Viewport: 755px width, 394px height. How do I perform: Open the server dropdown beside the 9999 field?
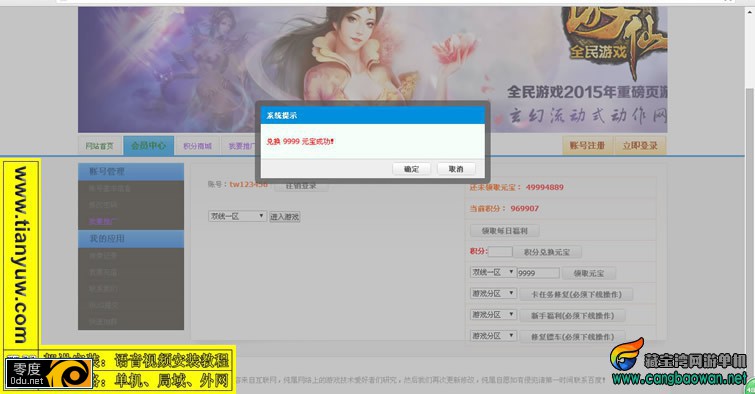click(x=493, y=272)
